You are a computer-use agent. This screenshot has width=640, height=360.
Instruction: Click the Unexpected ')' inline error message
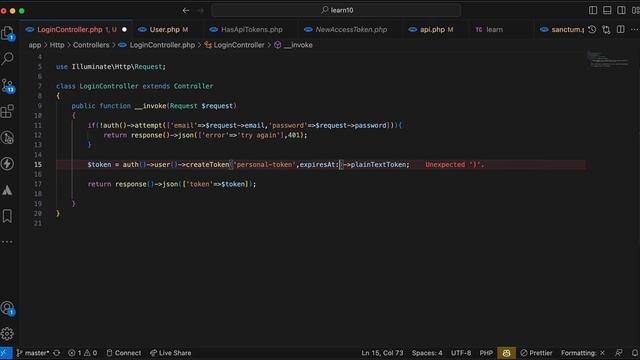tap(454, 164)
